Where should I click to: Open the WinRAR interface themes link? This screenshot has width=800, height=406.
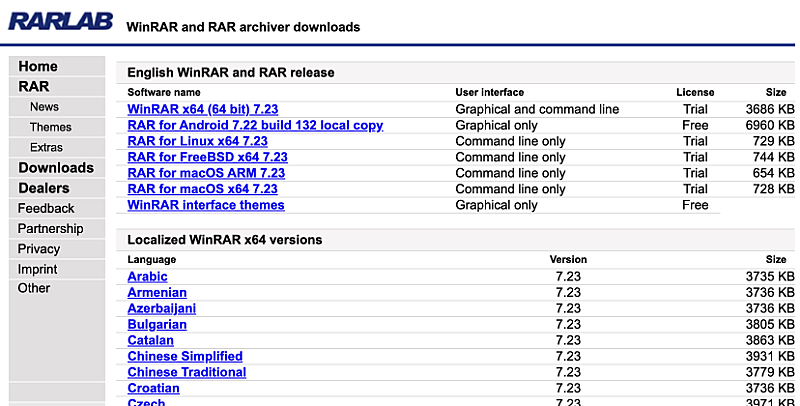206,205
